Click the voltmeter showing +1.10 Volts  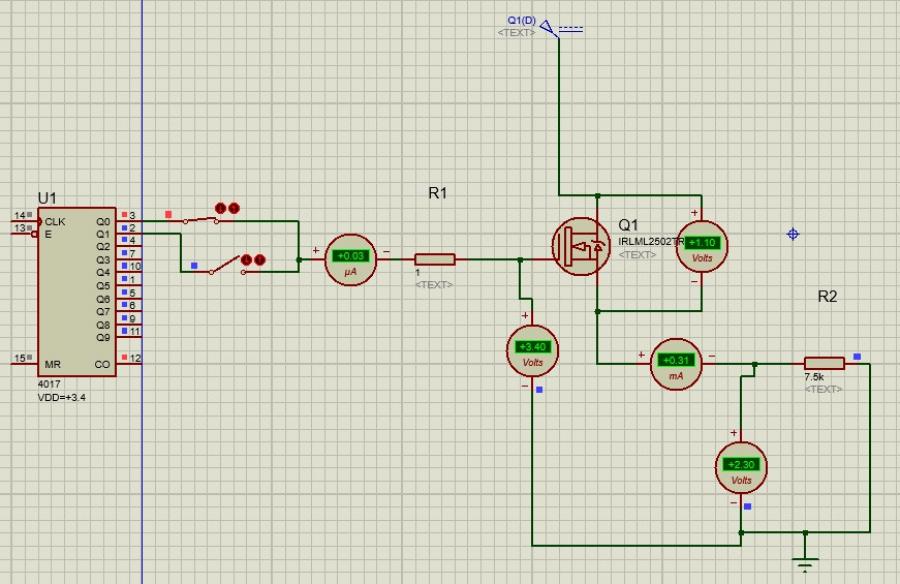point(701,246)
